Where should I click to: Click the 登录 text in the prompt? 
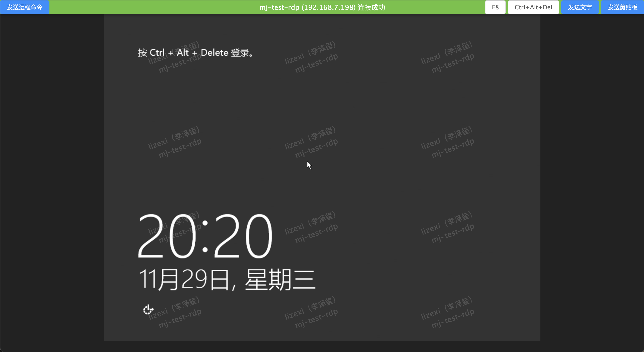240,53
